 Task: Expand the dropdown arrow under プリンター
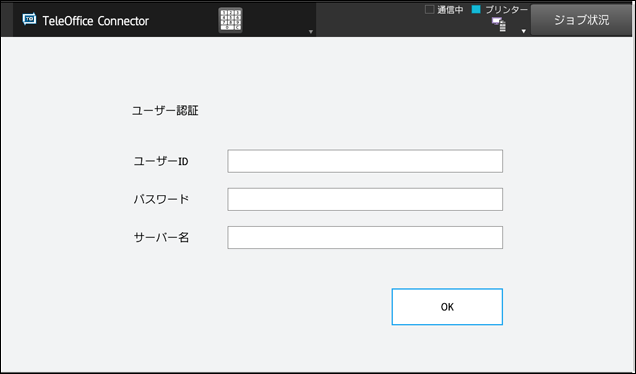point(524,31)
